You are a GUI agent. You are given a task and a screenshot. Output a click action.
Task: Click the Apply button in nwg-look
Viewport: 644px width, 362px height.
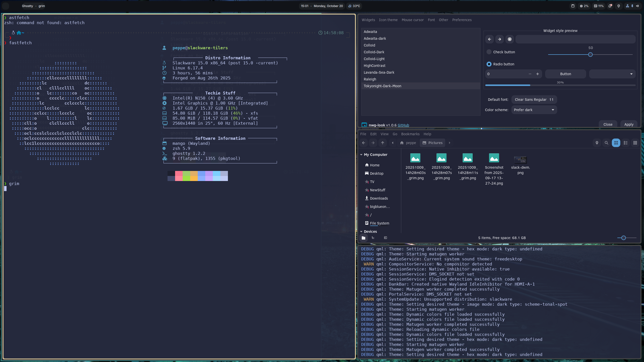click(629, 124)
